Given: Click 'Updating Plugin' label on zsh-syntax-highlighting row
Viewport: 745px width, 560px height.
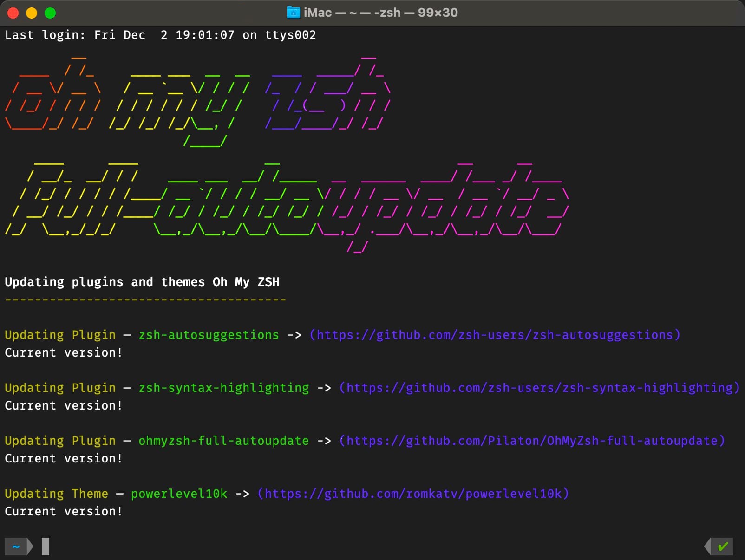Looking at the screenshot, I should pos(60,388).
